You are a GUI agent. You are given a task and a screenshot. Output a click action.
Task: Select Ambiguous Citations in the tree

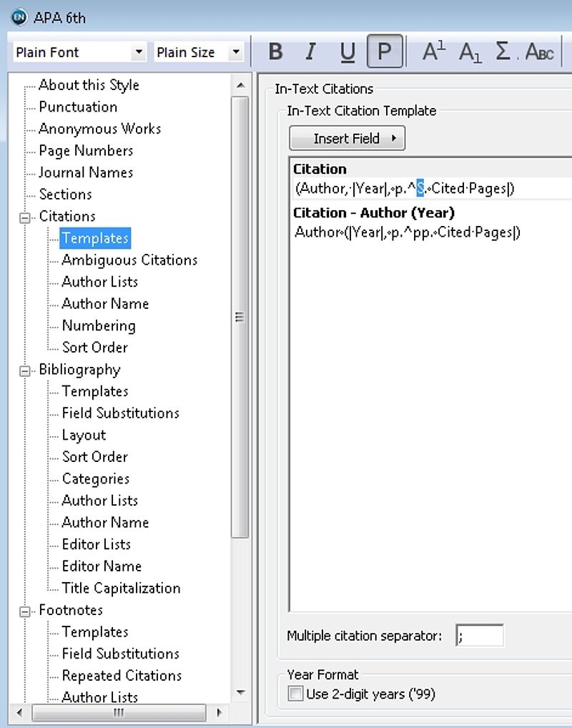pyautogui.click(x=129, y=260)
